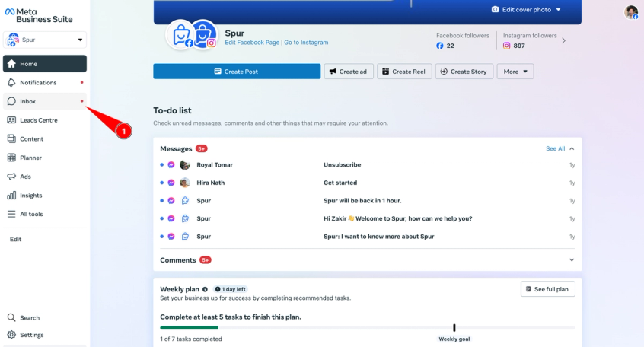644x347 pixels.
Task: Open 'I want to know more about Spur' message
Action: coord(368,237)
